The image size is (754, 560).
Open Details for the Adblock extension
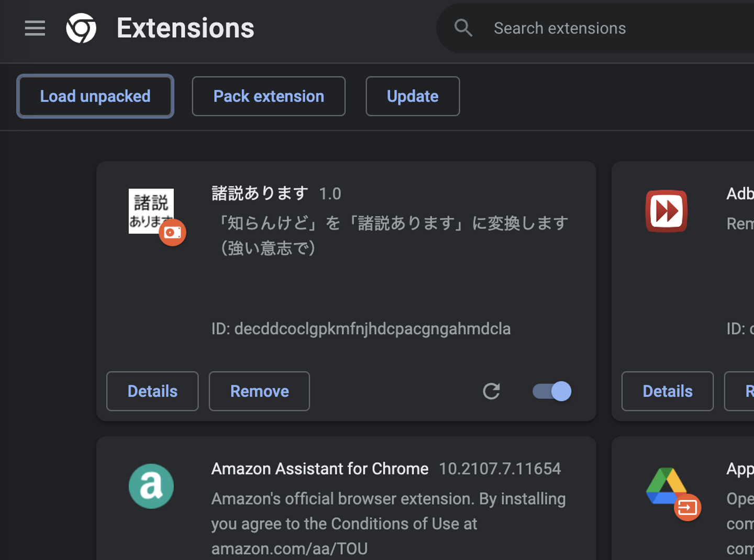point(667,391)
